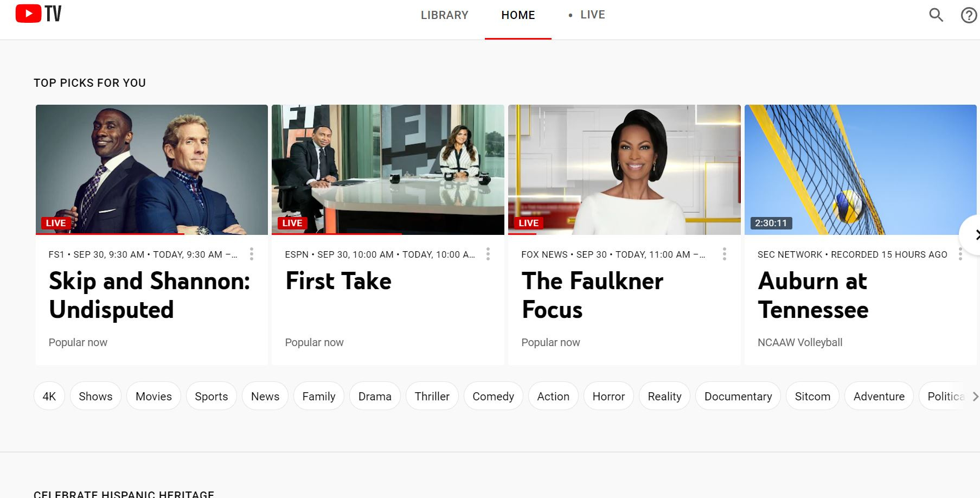The width and height of the screenshot is (980, 498).
Task: Play the Skip and Shannon: Undisputed thumbnail
Action: click(152, 170)
